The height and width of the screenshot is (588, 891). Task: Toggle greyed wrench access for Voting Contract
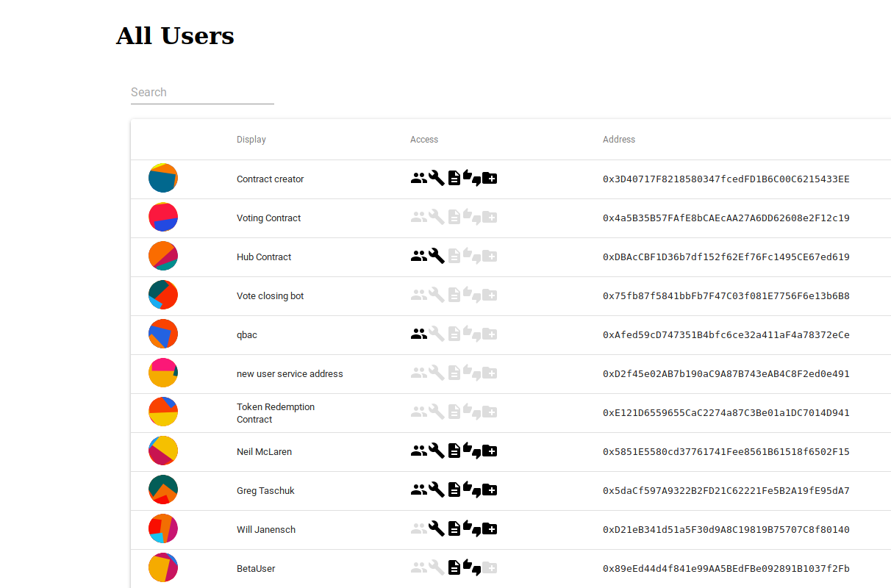click(x=437, y=218)
